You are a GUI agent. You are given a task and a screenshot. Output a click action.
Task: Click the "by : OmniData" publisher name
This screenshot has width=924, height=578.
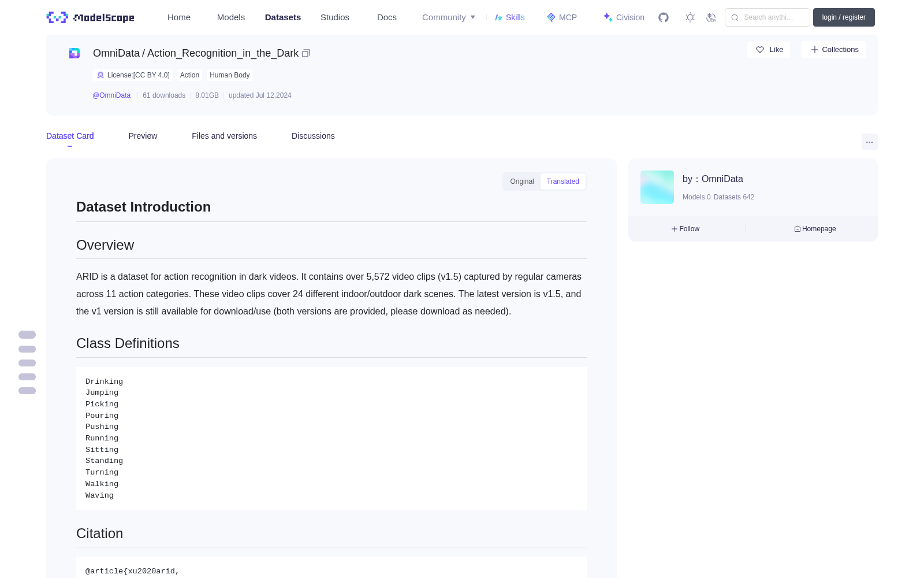click(713, 179)
